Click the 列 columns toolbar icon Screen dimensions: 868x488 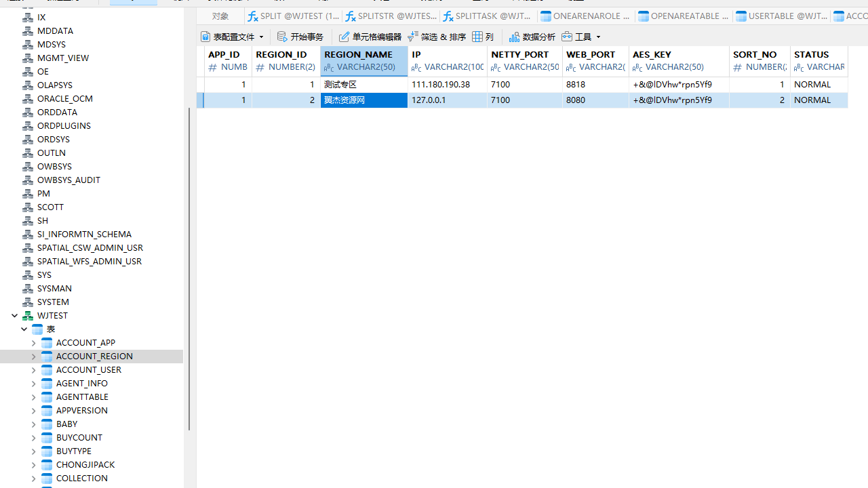click(478, 37)
